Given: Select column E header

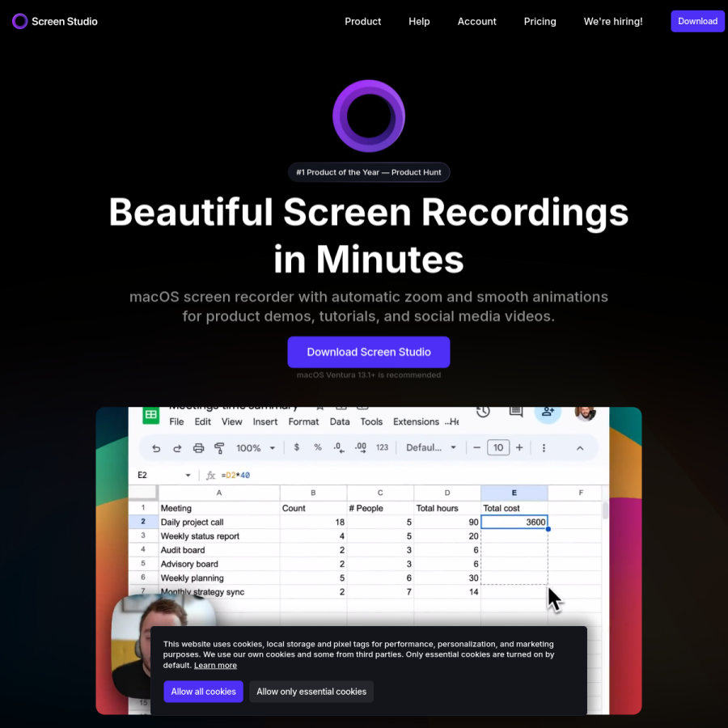Looking at the screenshot, I should tap(514, 493).
